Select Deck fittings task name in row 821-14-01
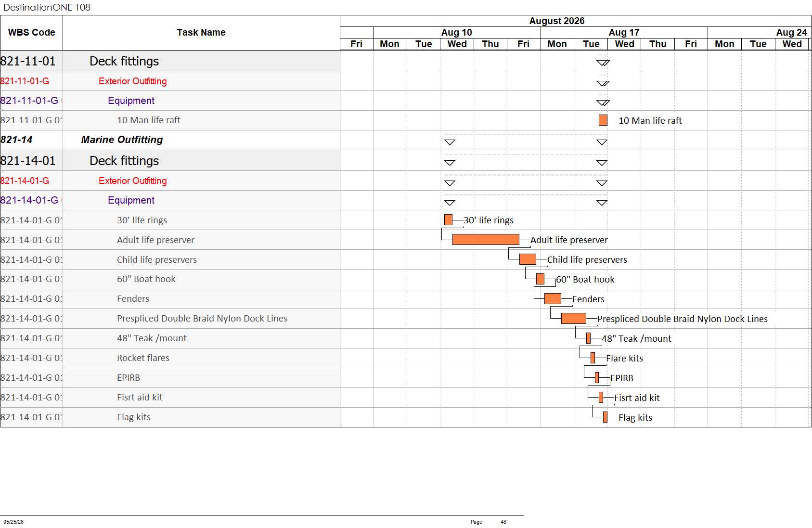The image size is (812, 528). (124, 161)
